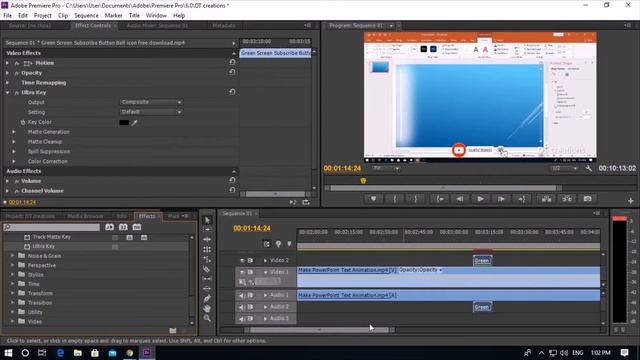Toggle sync lock on Video 2
This screenshot has width=640, height=360.
click(x=250, y=260)
